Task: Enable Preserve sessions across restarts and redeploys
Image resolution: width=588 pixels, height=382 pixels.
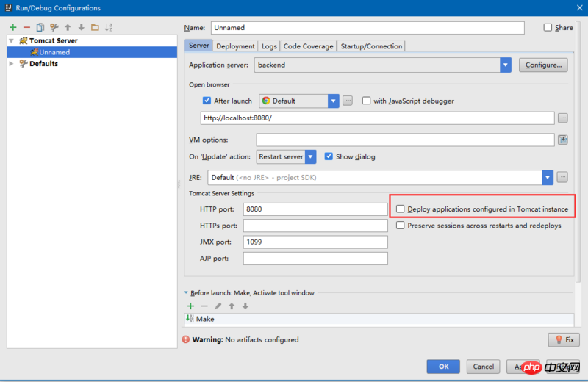Action: pos(401,226)
